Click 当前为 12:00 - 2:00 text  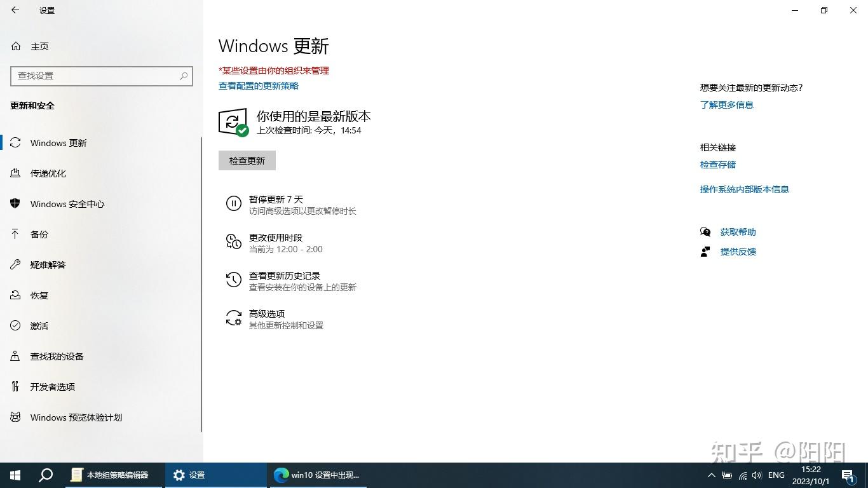tap(286, 249)
